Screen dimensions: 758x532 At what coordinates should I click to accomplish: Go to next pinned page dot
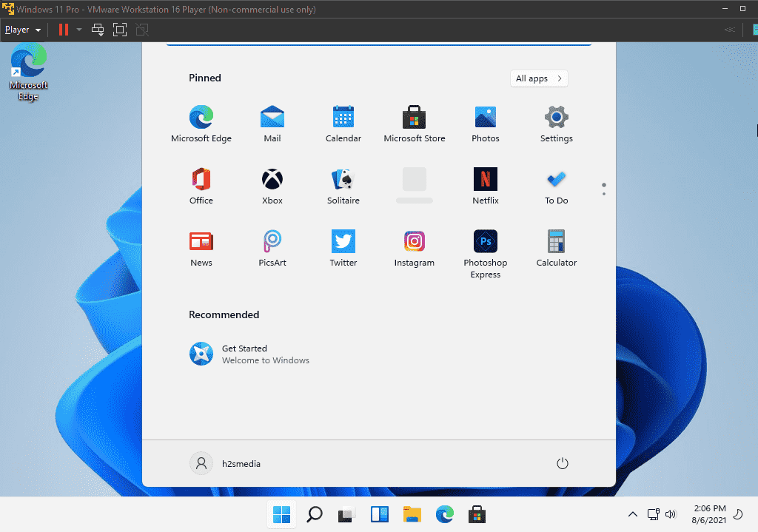point(604,194)
